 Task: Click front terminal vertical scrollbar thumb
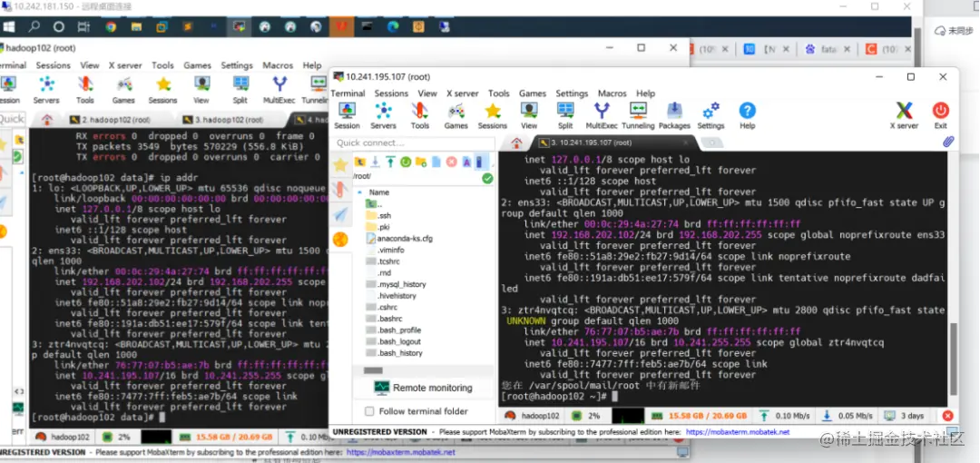[x=954, y=358]
